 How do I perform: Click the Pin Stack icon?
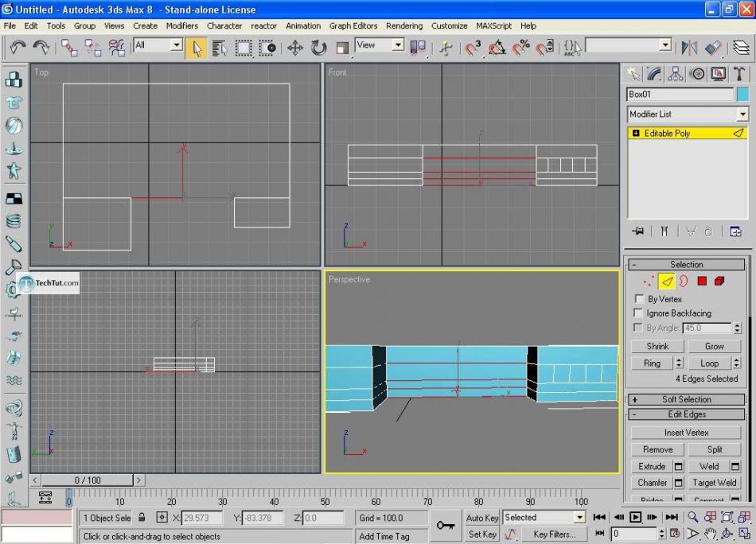coord(637,231)
